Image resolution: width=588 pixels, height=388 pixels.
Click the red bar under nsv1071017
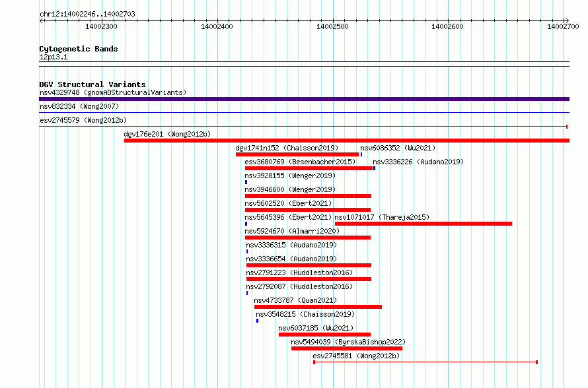pyautogui.click(x=423, y=224)
